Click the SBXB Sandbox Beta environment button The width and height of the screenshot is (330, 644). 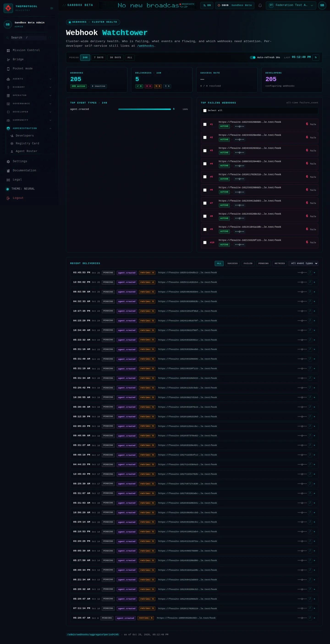(235, 5)
